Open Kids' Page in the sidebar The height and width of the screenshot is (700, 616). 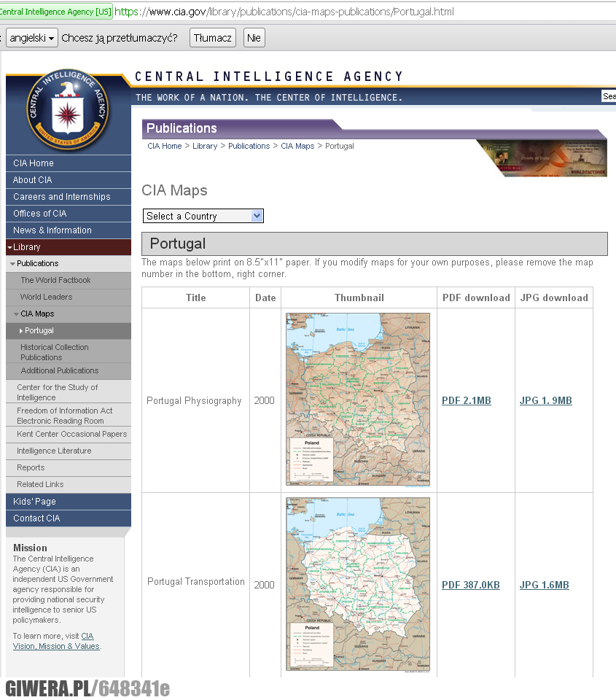tap(34, 502)
